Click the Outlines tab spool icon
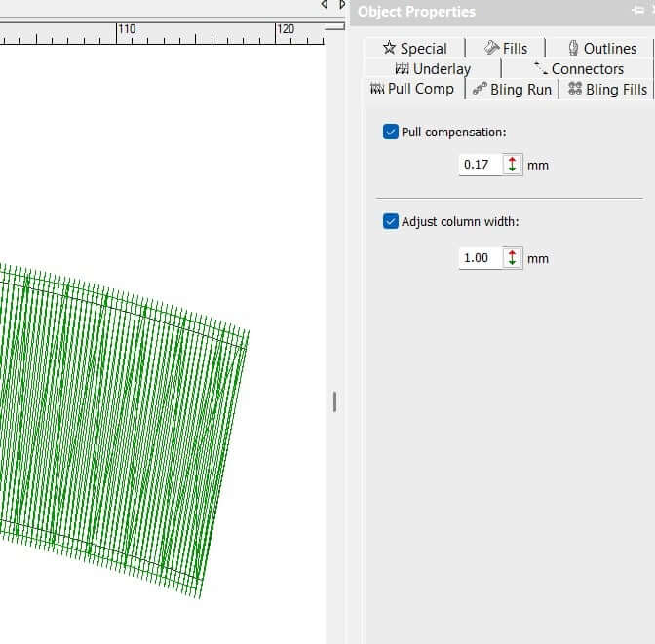The width and height of the screenshot is (655, 644). [573, 48]
